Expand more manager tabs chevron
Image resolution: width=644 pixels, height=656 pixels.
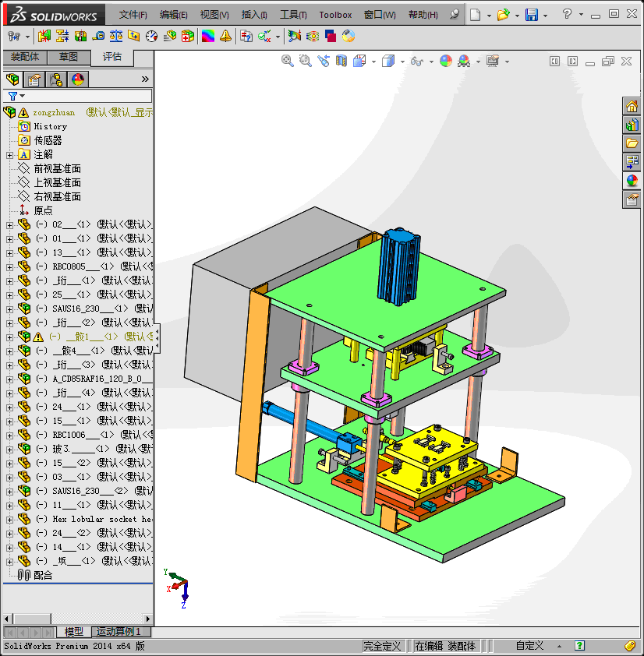(145, 79)
